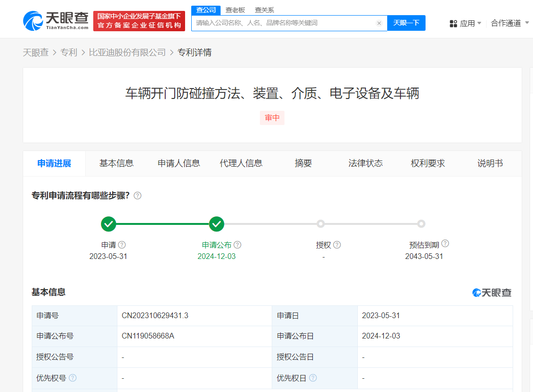The image size is (533, 392).
Task: Switch to 查关系 search tab
Action: (x=264, y=10)
